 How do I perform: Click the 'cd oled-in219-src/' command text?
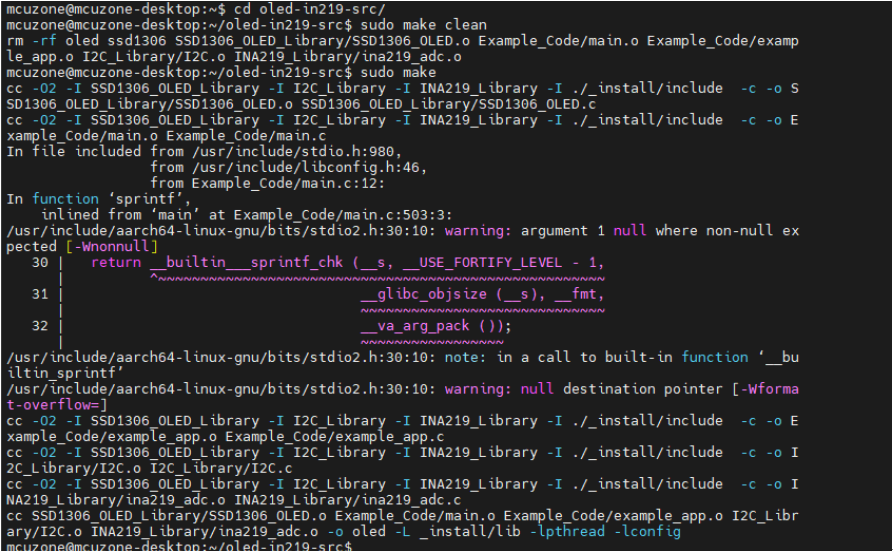tap(310, 9)
